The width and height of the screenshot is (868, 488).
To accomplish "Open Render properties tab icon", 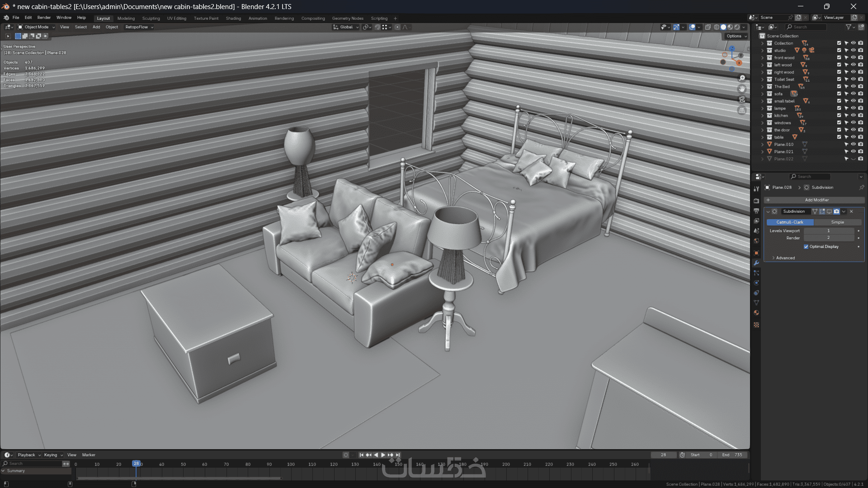I will 756,201.
